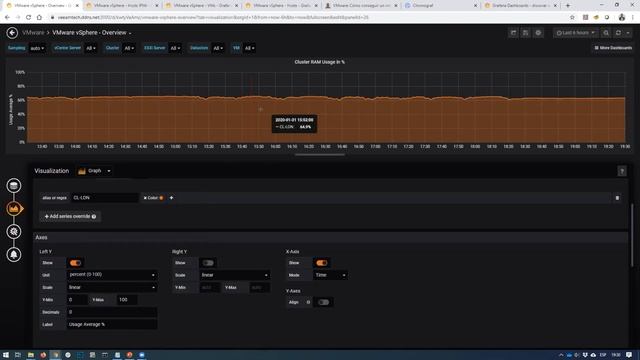This screenshot has width=640, height=360.
Task: Switch to the Grafana Dashboards browser tab
Action: [x=520, y=6]
